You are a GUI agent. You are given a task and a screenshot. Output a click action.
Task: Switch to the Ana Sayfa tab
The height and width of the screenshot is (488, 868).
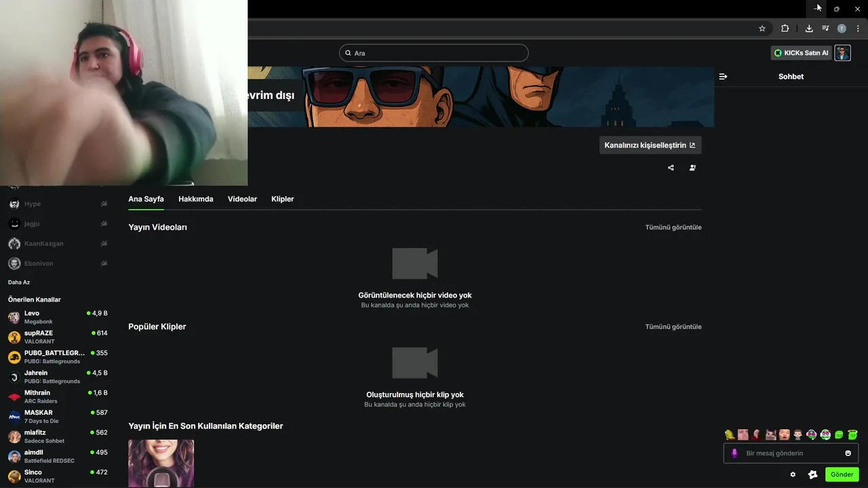[146, 199]
